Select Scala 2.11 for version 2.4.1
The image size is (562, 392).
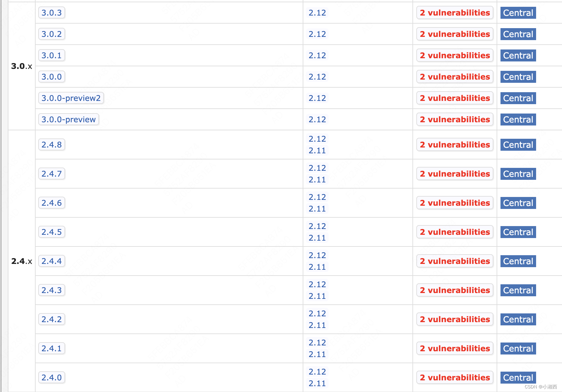tap(317, 354)
